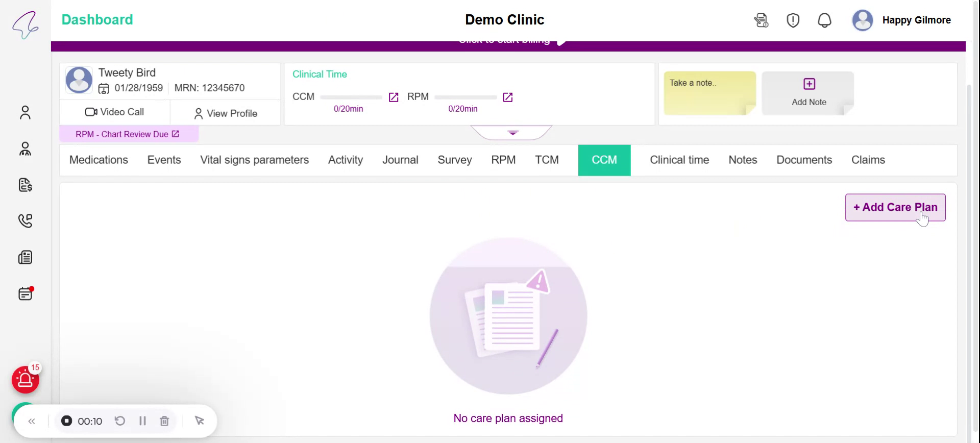The height and width of the screenshot is (443, 980).
Task: Open notifications bell icon
Action: pyautogui.click(x=824, y=20)
